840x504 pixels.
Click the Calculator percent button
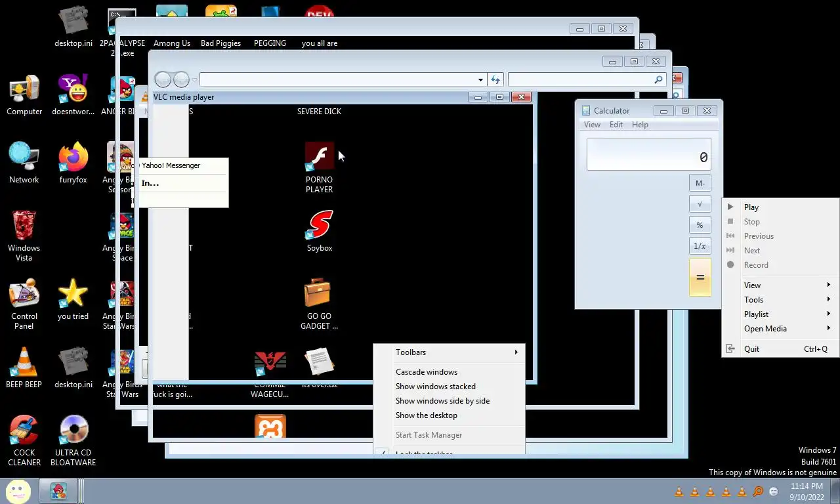[x=700, y=225]
